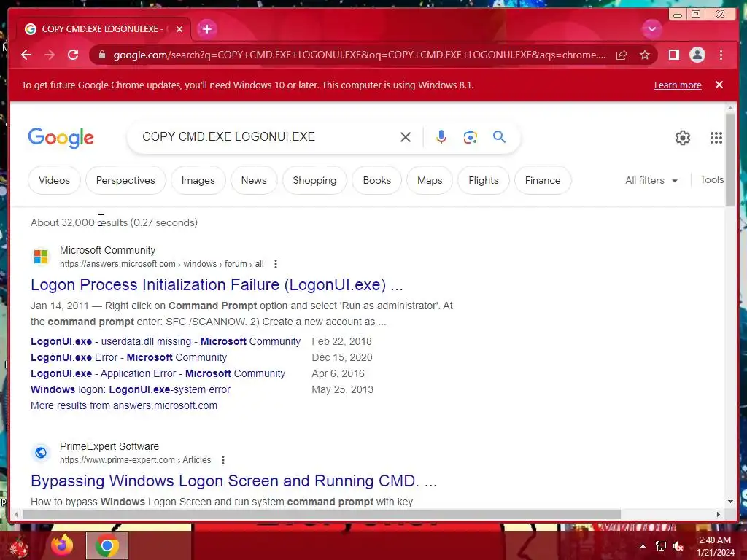Switch to Finance results
This screenshot has width=747, height=560.
[x=543, y=181]
